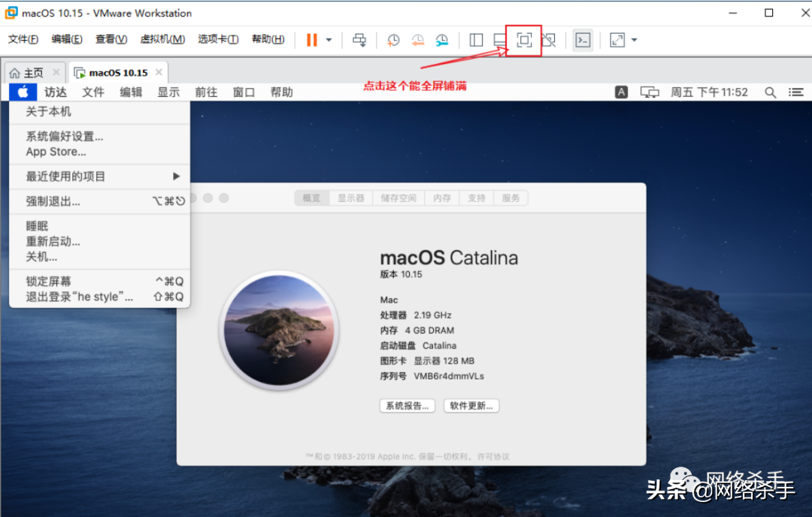
Task: Expand 最近使用的项目 submenu
Action: 99,177
